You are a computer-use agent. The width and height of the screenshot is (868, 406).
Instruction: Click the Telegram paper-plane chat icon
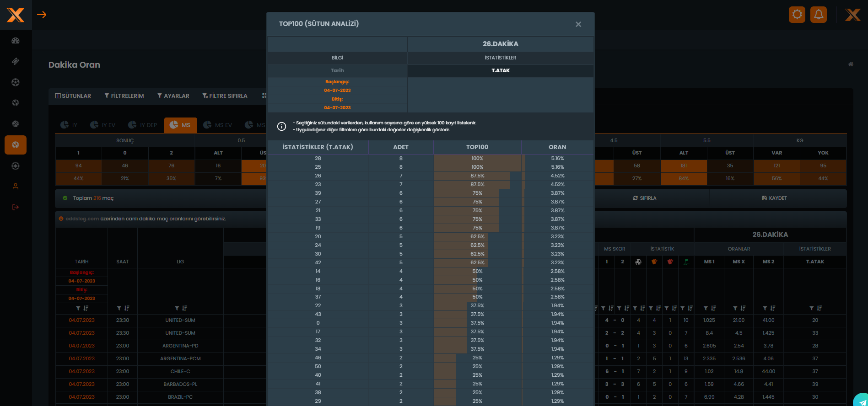[x=861, y=400]
